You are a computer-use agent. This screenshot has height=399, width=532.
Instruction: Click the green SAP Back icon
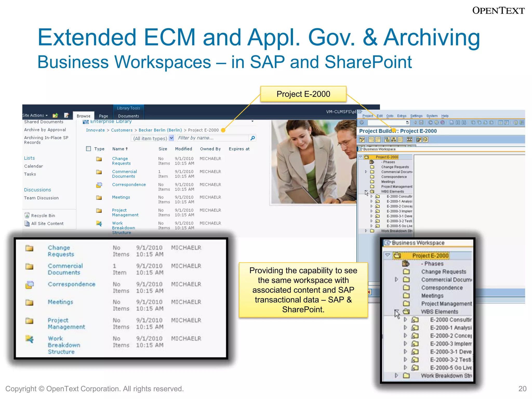point(430,123)
